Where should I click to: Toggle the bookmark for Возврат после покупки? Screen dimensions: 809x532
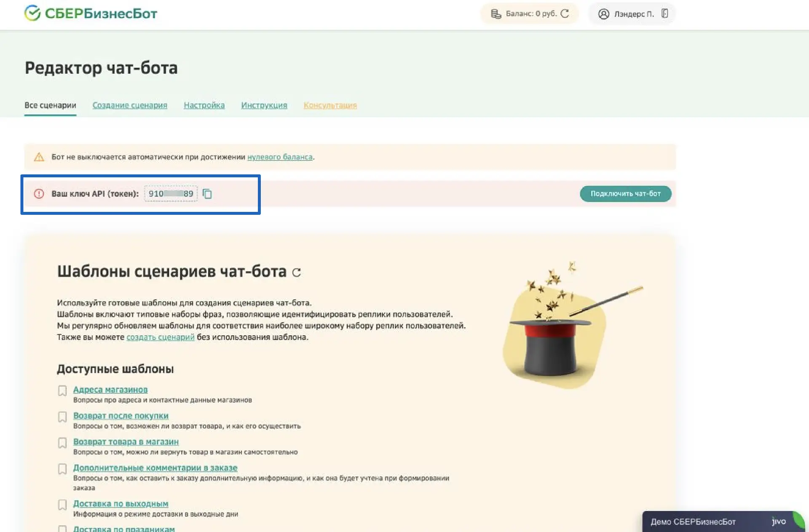(62, 417)
